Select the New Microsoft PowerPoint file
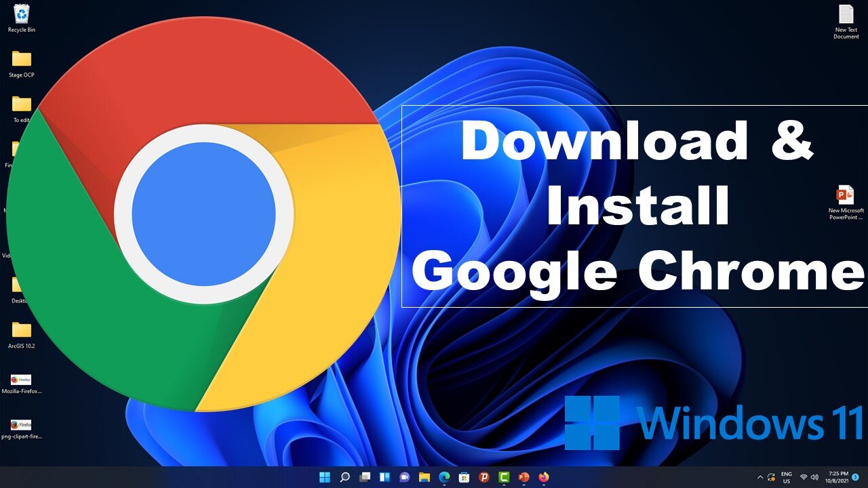 click(x=846, y=203)
